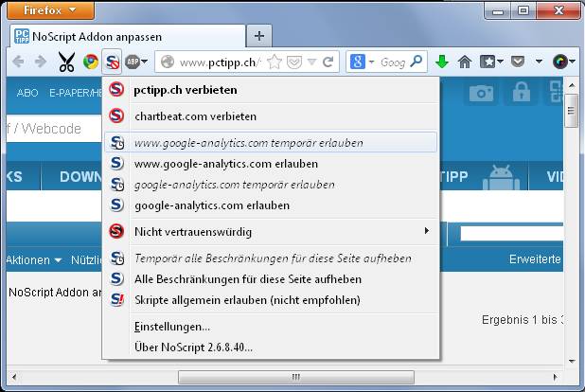Select google-analytics.com temporär erlauben
Image resolution: width=585 pixels, height=392 pixels.
coord(271,185)
